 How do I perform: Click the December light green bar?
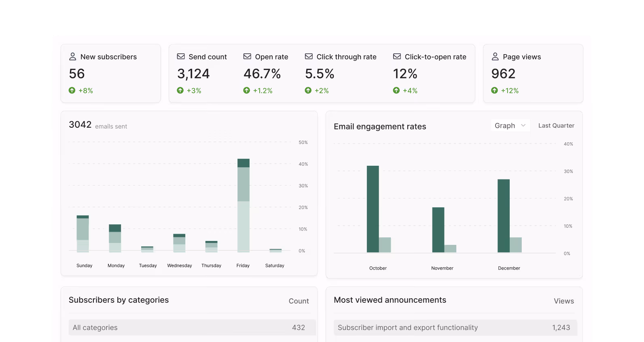coord(516,245)
